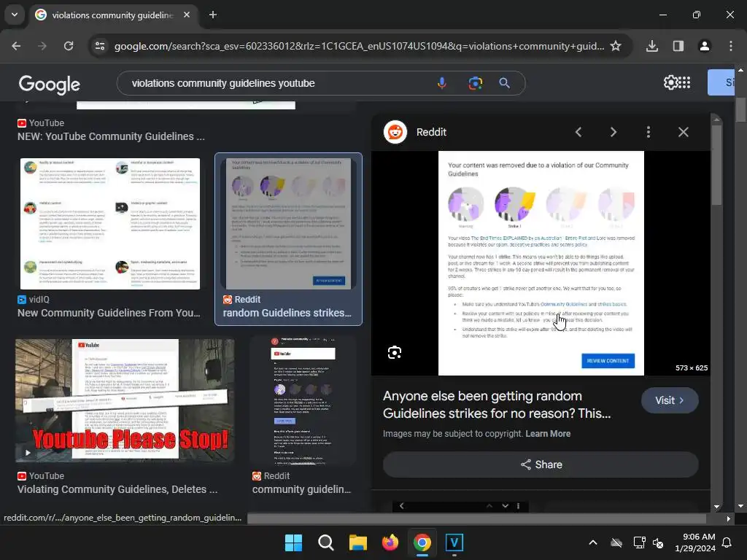Click the preview panel vertical scrollbar
The height and width of the screenshot is (560, 747).
pos(716,165)
